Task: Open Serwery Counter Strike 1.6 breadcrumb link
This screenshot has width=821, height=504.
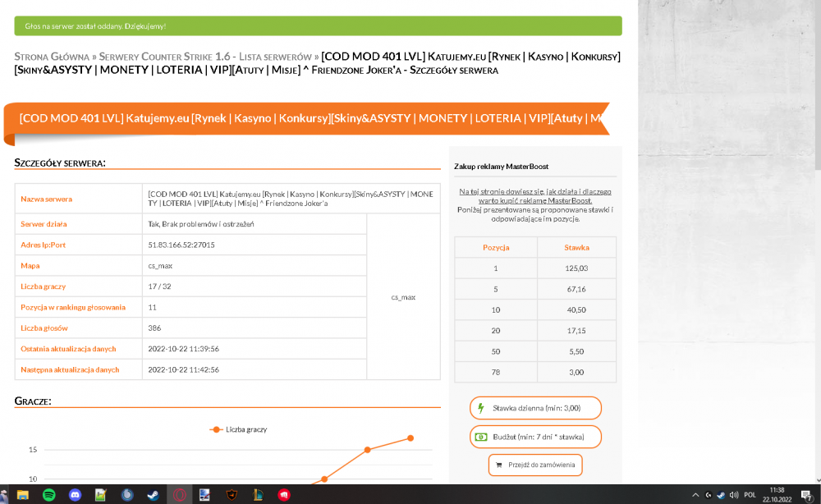Action: 205,57
